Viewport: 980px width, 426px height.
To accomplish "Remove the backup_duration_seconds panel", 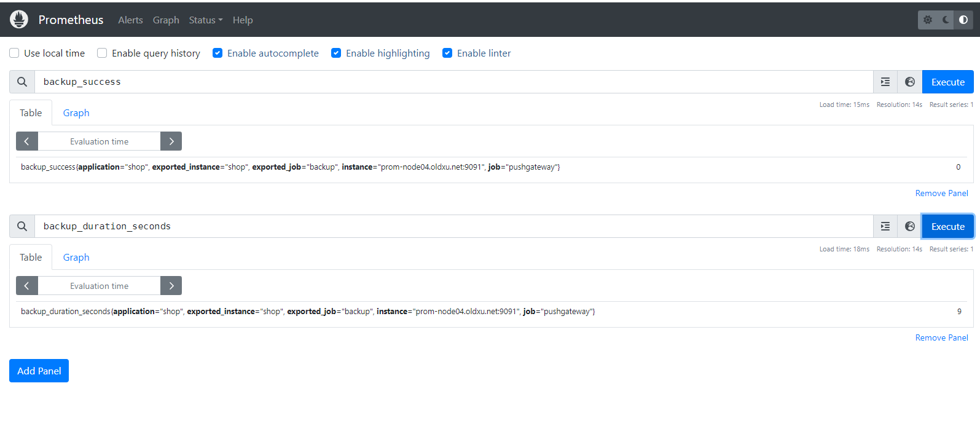I will tap(941, 337).
